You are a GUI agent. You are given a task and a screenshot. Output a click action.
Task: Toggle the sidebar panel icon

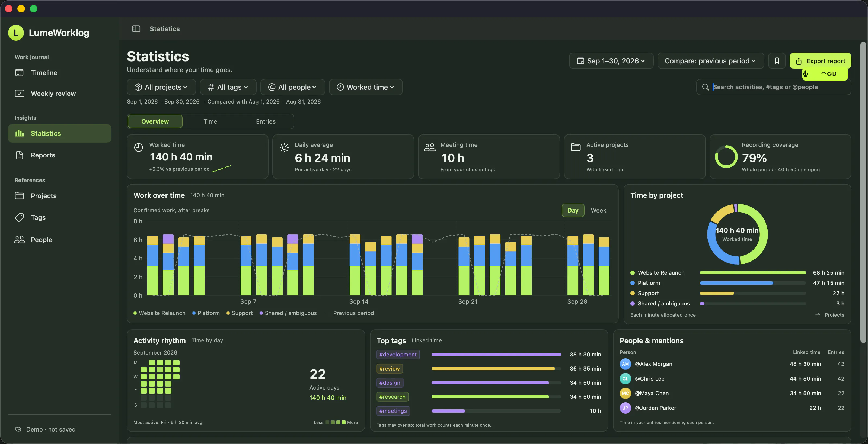pos(136,29)
